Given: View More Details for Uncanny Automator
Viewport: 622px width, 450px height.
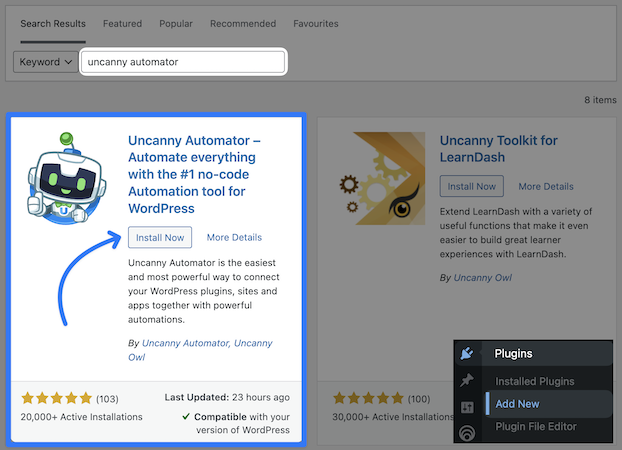Looking at the screenshot, I should 234,237.
